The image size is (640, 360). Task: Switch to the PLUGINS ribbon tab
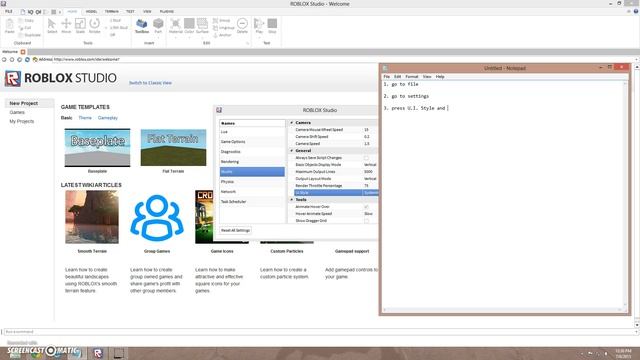167,12
